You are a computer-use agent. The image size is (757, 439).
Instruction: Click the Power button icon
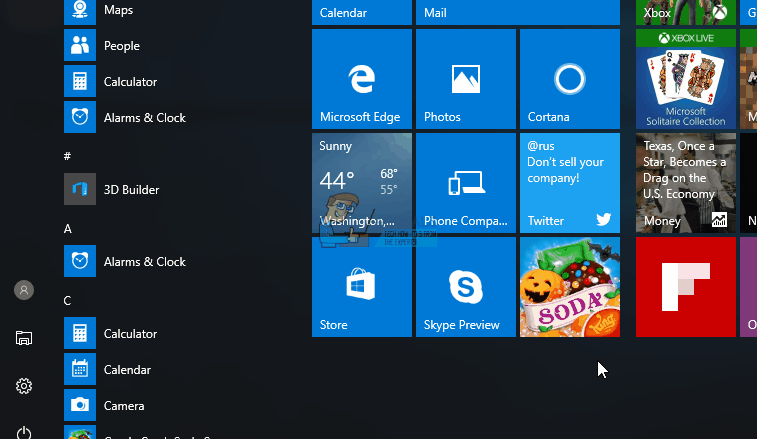coord(24,432)
